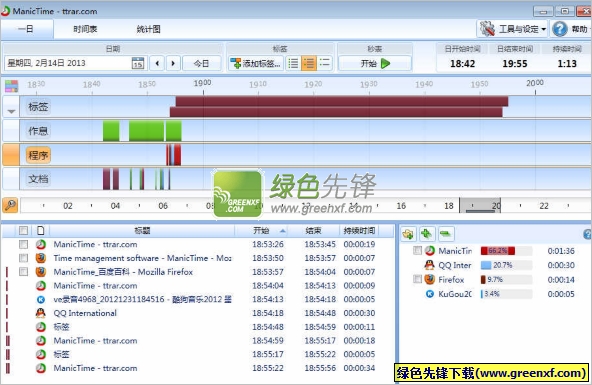The width and height of the screenshot is (592, 385).
Task: Check the box for ManicTime_百度百科 row
Action: click(x=23, y=272)
